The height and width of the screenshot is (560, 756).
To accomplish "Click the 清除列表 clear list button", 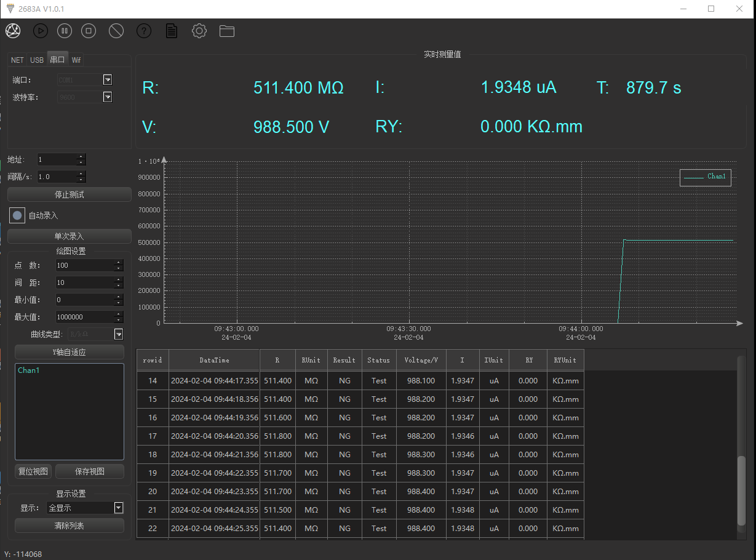I will click(x=70, y=526).
